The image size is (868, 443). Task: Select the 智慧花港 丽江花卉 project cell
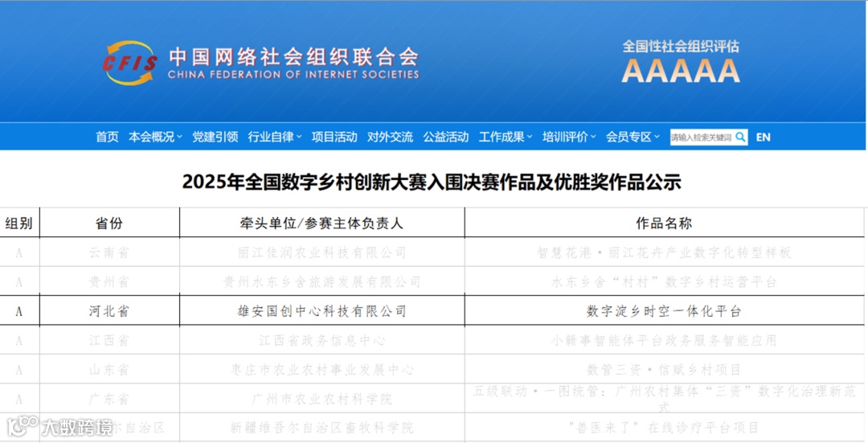point(664,252)
